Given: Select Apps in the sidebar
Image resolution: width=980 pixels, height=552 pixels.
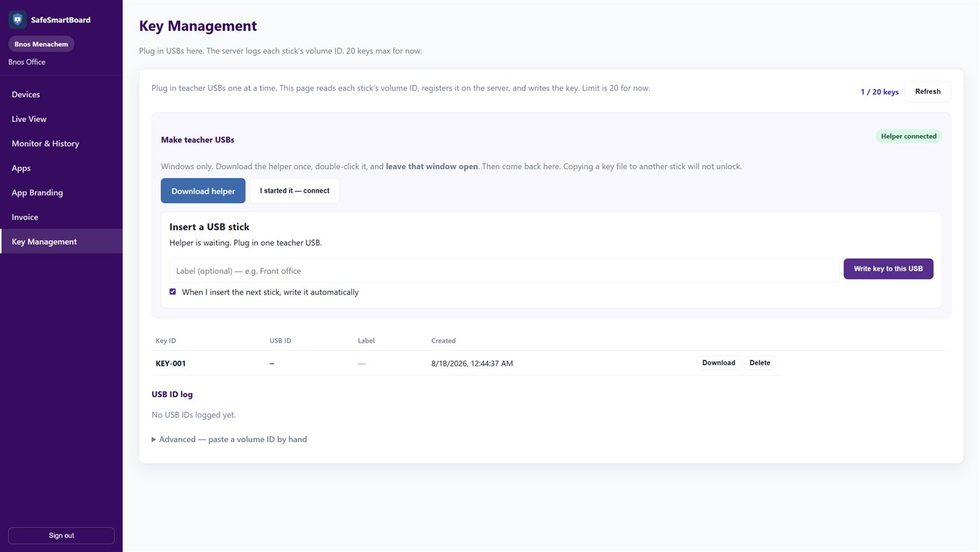Looking at the screenshot, I should [61, 168].
